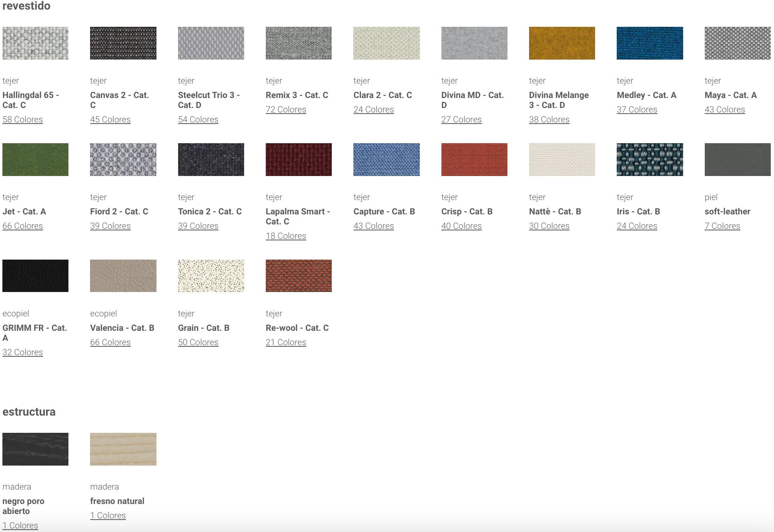
Task: Select the burgundy Lapalma Smart swatch
Action: click(x=299, y=160)
